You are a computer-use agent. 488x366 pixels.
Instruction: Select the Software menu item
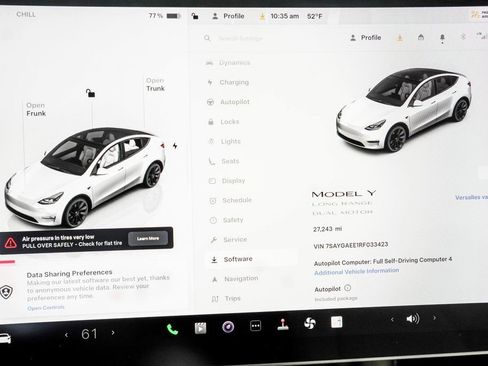point(252,259)
